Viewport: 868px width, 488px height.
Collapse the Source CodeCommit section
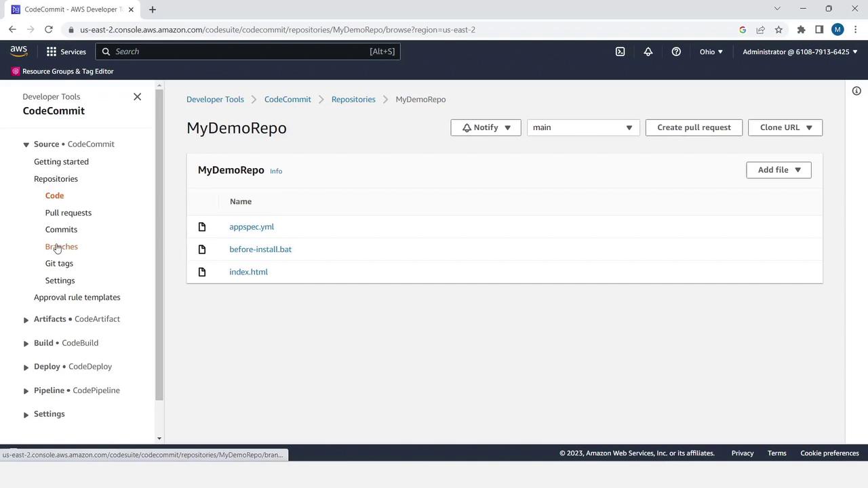(26, 144)
